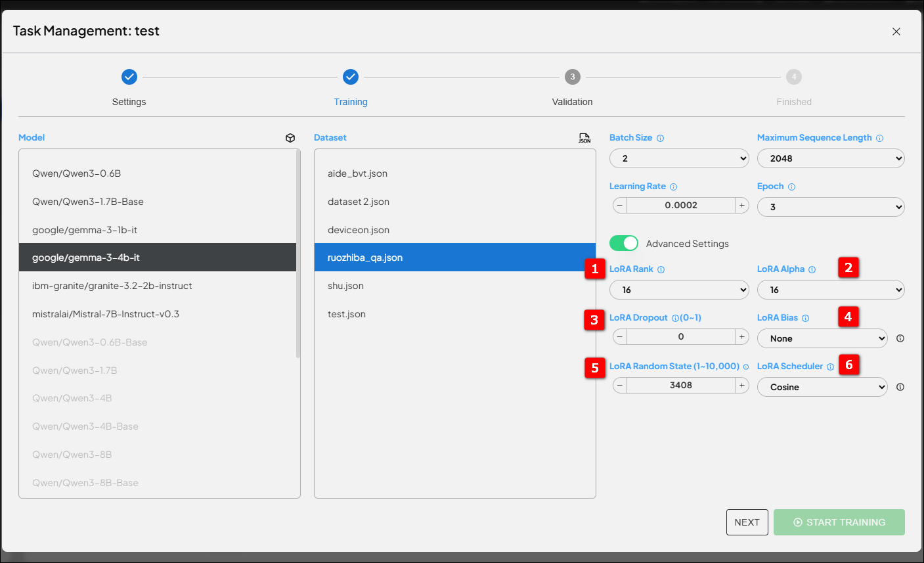Viewport: 924px width, 563px height.
Task: Click the info icon next to LoRA Rank
Action: tap(661, 269)
